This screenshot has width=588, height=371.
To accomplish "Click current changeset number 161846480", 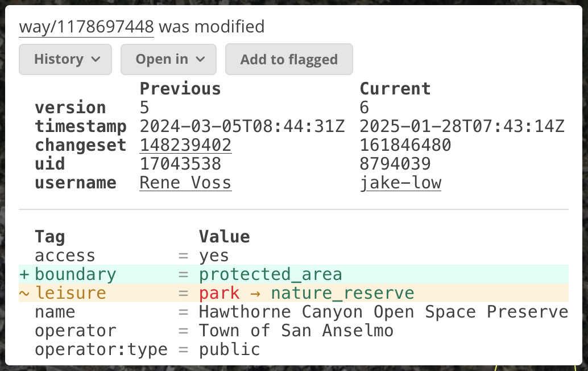I will [405, 145].
